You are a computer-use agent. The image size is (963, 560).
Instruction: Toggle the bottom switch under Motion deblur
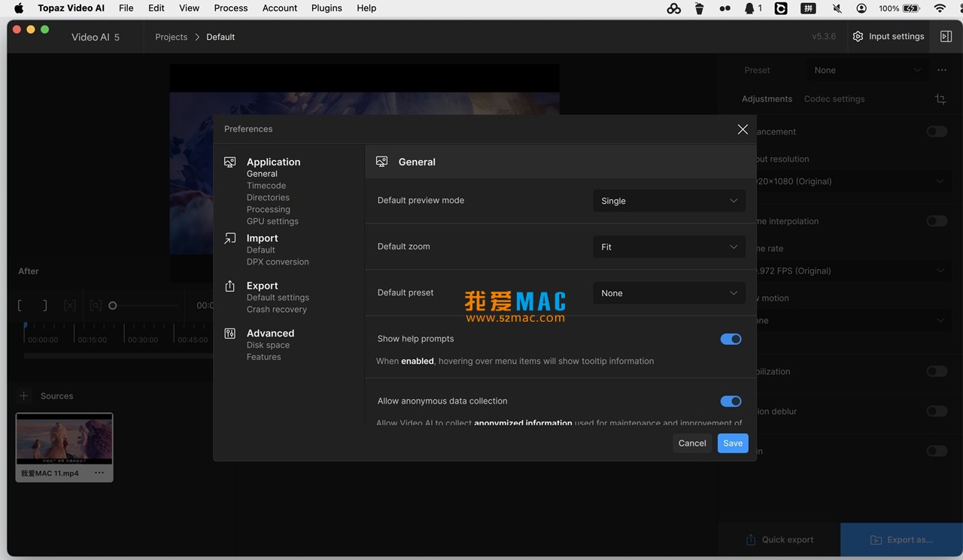pos(937,451)
